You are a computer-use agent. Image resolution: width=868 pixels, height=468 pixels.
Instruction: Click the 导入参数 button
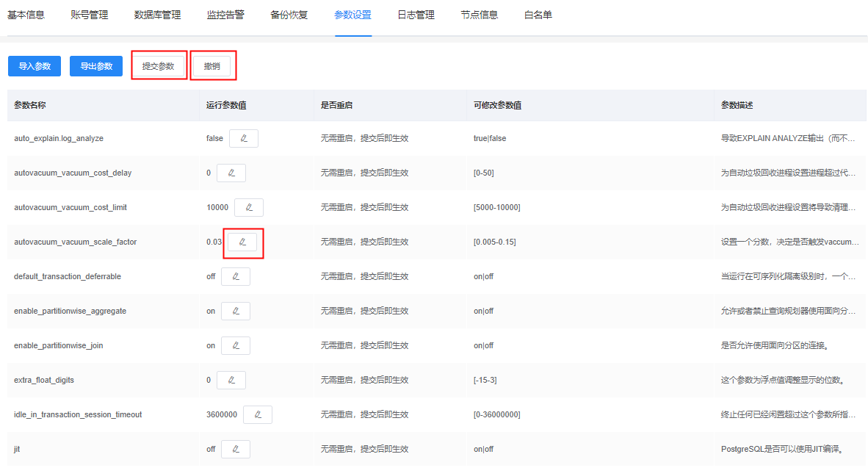35,66
